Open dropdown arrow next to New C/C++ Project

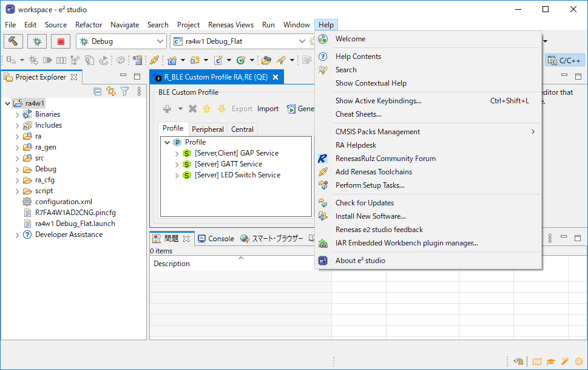[183, 60]
